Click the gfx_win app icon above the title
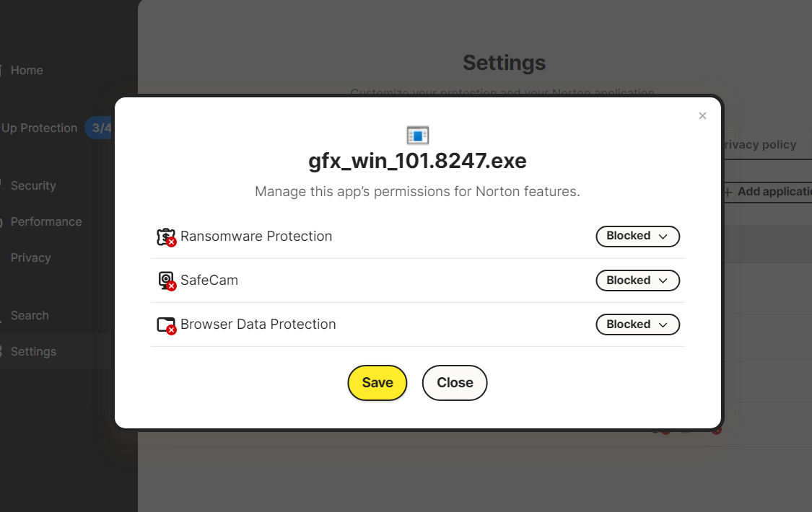This screenshot has width=812, height=512. point(417,135)
